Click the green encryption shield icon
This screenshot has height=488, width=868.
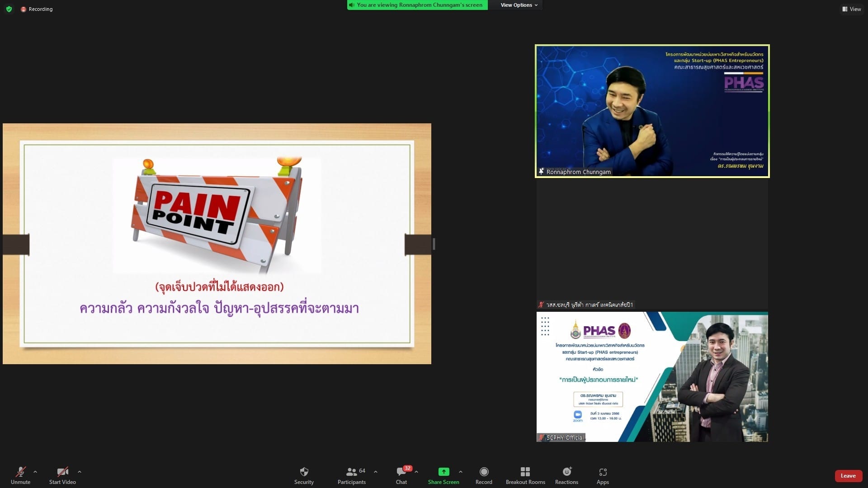click(x=9, y=9)
